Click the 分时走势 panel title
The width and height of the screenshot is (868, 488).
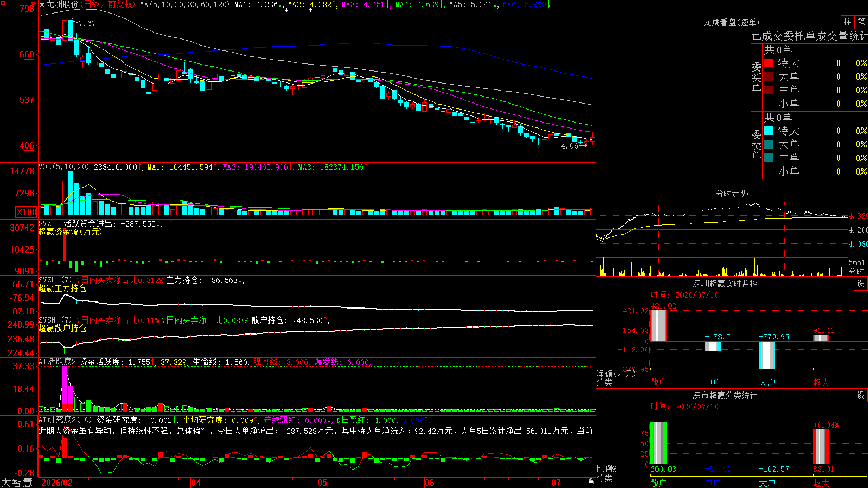tap(732, 194)
